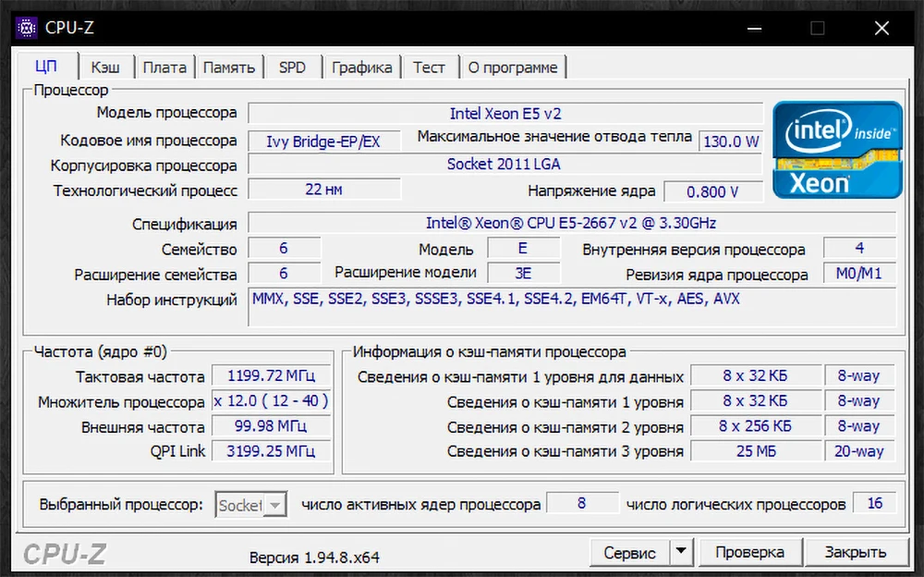Switch to the Кэш tab
Screen dimensions: 924x577
click(105, 67)
